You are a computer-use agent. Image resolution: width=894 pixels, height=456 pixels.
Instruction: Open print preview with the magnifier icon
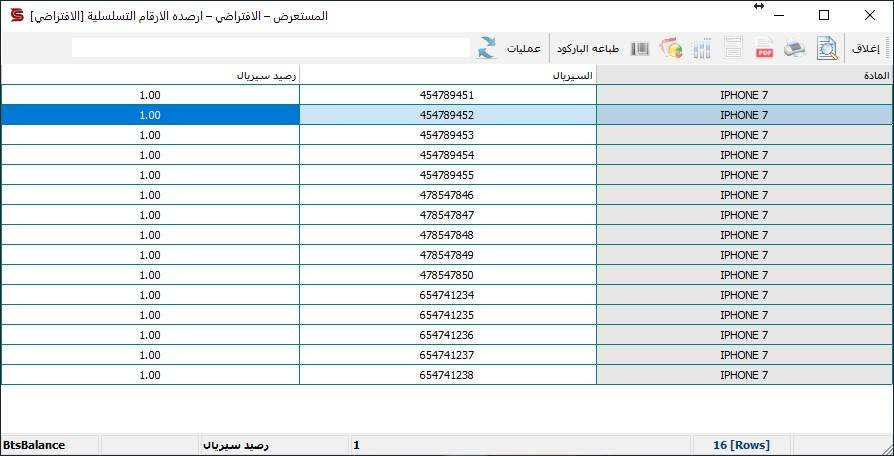point(827,49)
